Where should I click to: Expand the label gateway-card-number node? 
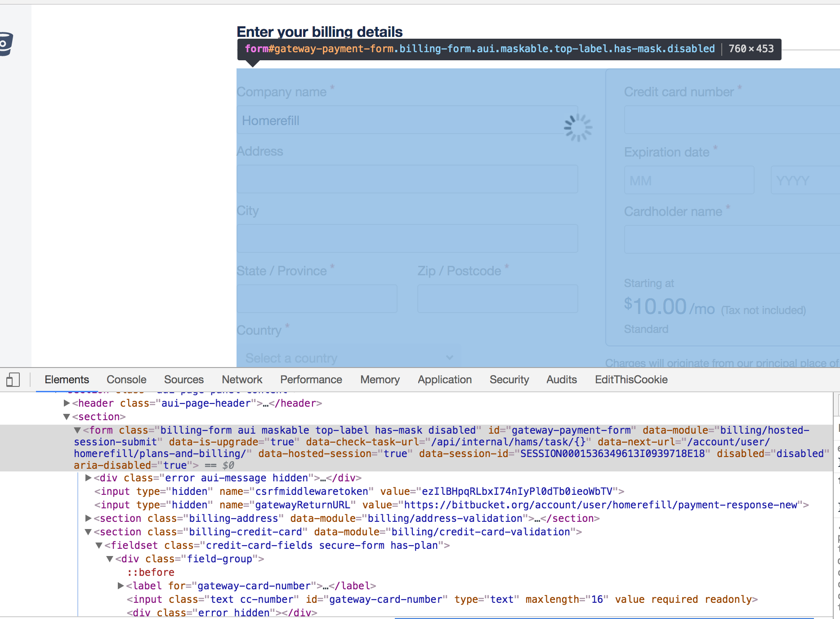[121, 586]
